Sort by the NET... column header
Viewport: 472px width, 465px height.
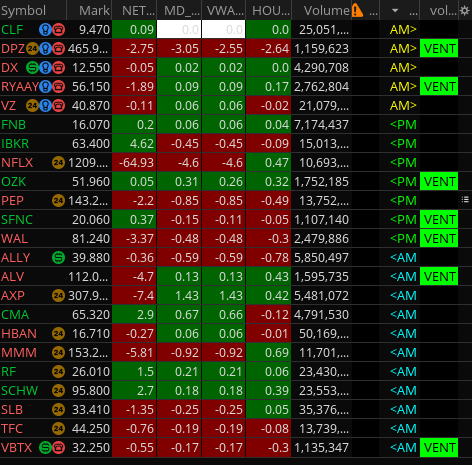click(134, 11)
